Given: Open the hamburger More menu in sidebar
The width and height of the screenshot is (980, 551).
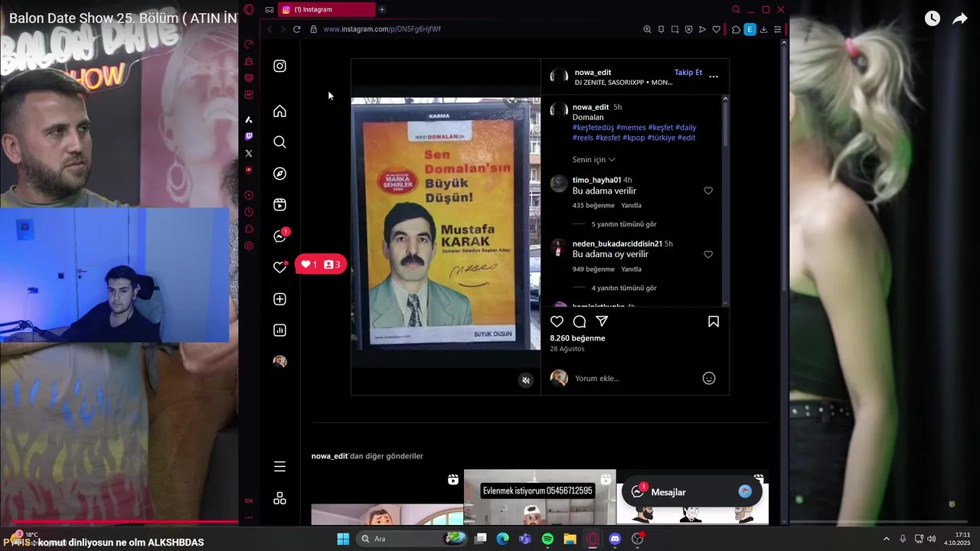Looking at the screenshot, I should click(279, 466).
